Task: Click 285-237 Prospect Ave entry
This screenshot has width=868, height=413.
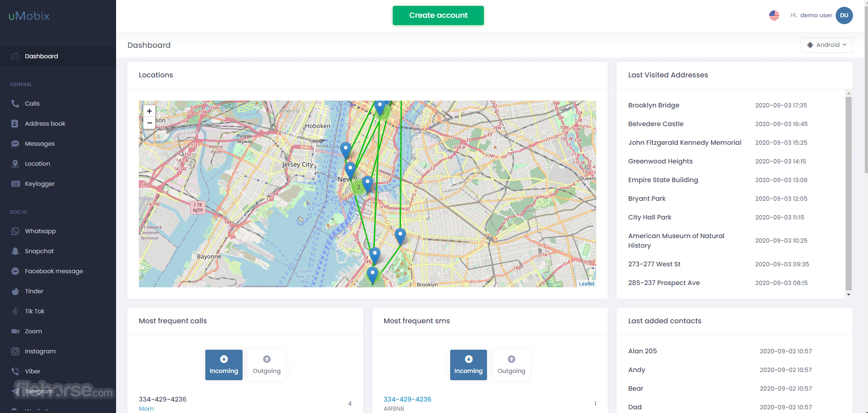Action: click(x=664, y=283)
